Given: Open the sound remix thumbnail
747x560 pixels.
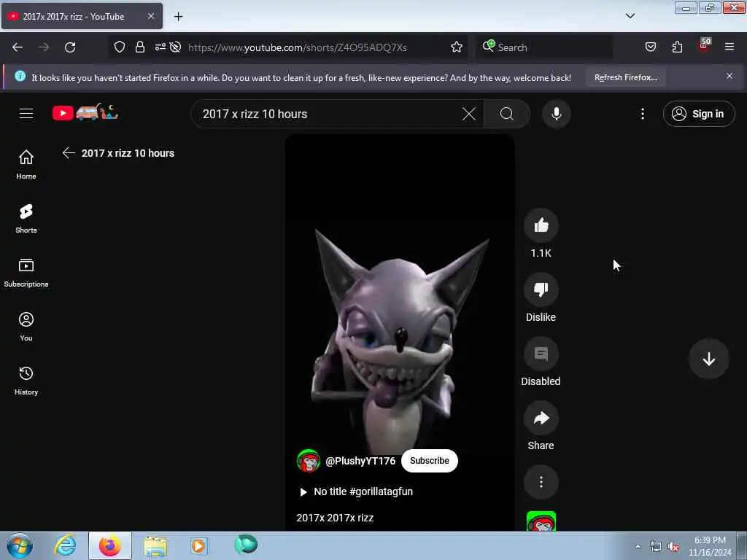Looking at the screenshot, I should point(541,521).
